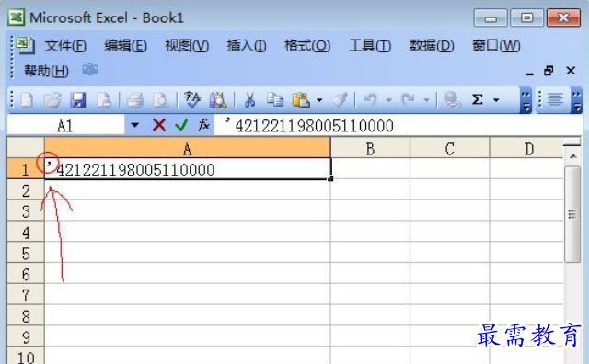Click the Redo arrow icon
Image resolution: width=589 pixels, height=364 pixels.
[x=408, y=100]
